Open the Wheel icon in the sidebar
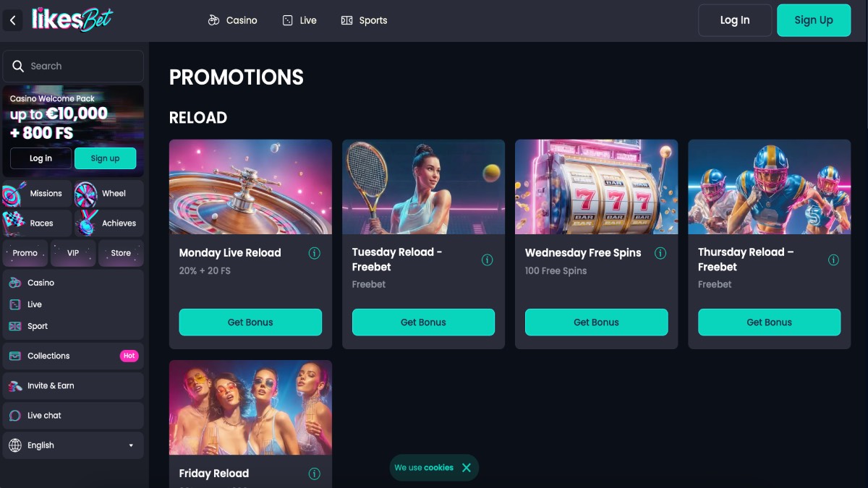Image resolution: width=868 pixels, height=488 pixels. coord(85,194)
